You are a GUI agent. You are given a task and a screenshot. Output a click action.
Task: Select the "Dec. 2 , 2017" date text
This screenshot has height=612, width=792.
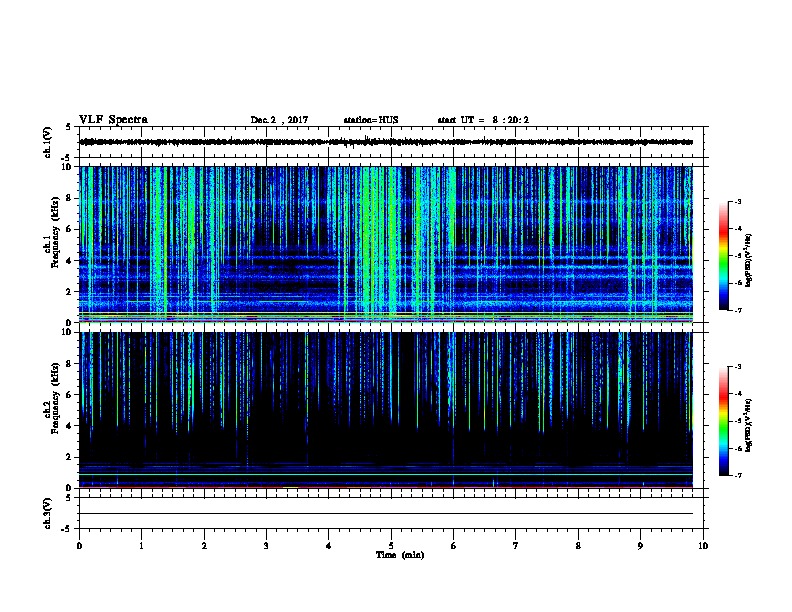coord(279,120)
